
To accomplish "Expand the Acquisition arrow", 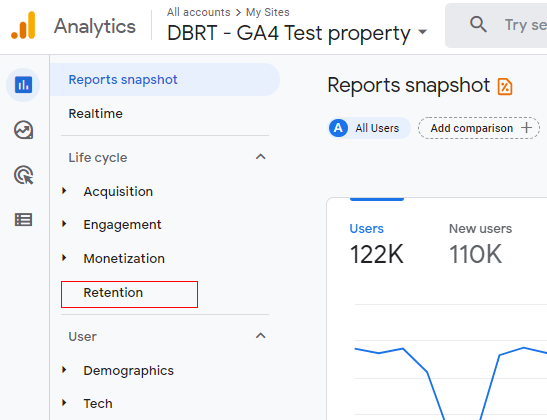I will pyautogui.click(x=64, y=190).
